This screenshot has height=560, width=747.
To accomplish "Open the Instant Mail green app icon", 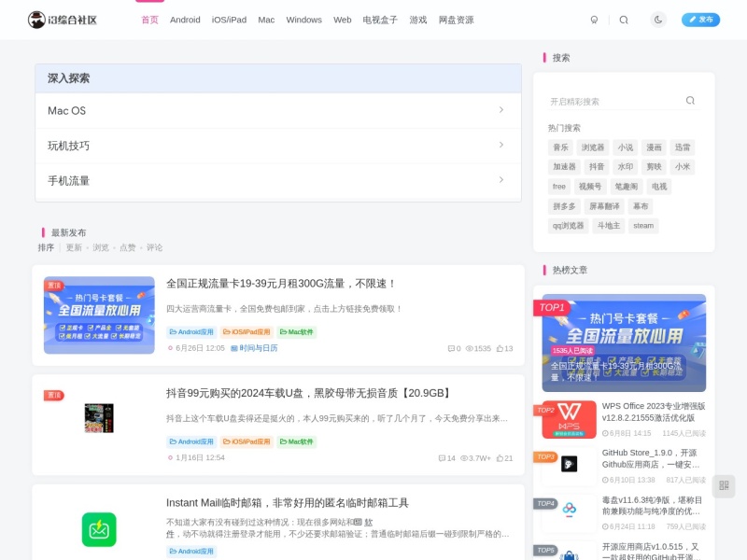I will point(99,529).
